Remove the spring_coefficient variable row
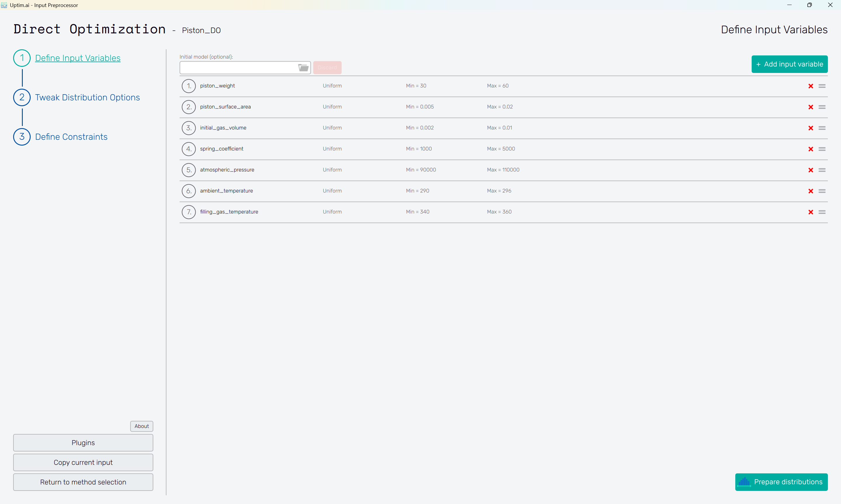 pyautogui.click(x=811, y=149)
